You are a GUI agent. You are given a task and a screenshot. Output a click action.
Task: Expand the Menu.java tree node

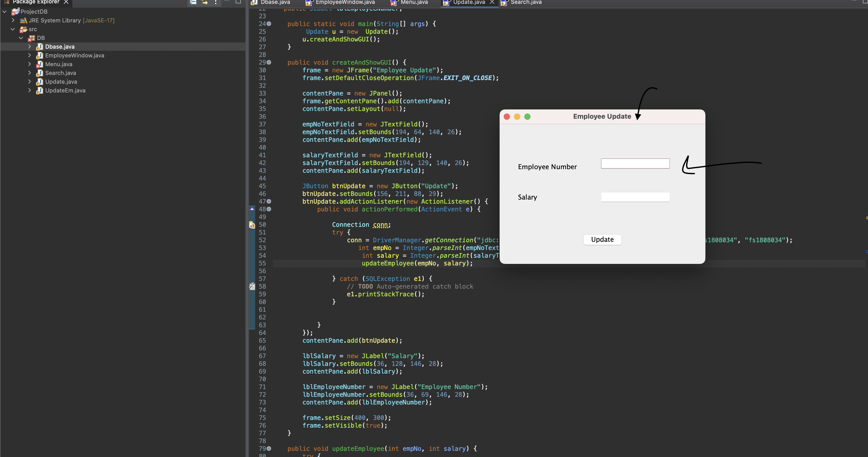[x=29, y=64]
